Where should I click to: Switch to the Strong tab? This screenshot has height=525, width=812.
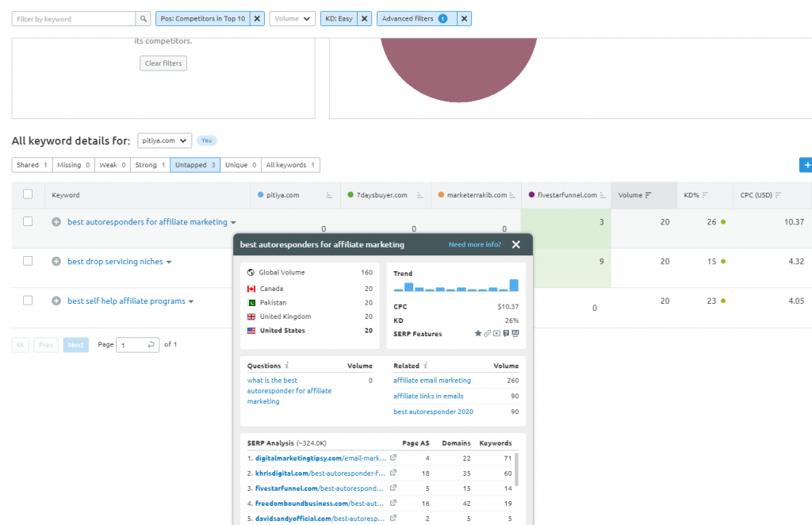150,165
